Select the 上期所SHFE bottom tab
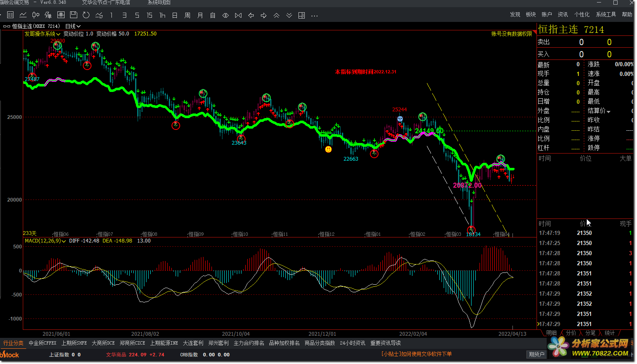The width and height of the screenshot is (637, 364). 74,343
